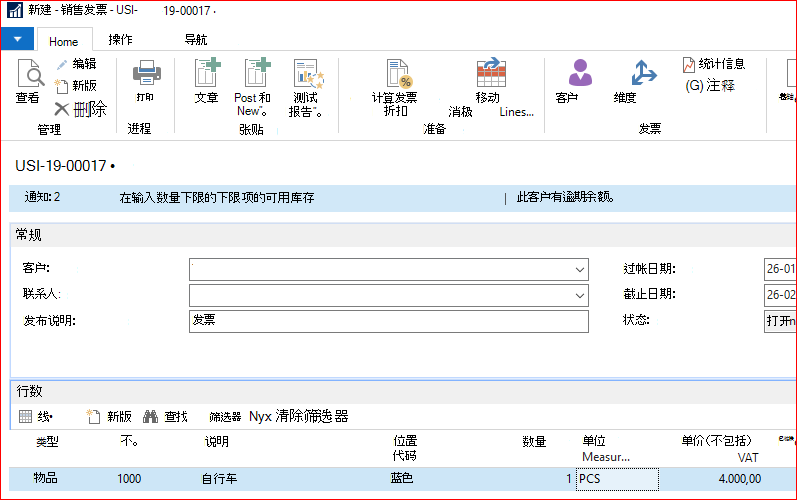Open the Line (线) menu in lines toolbar
The width and height of the screenshot is (797, 500).
click(36, 417)
